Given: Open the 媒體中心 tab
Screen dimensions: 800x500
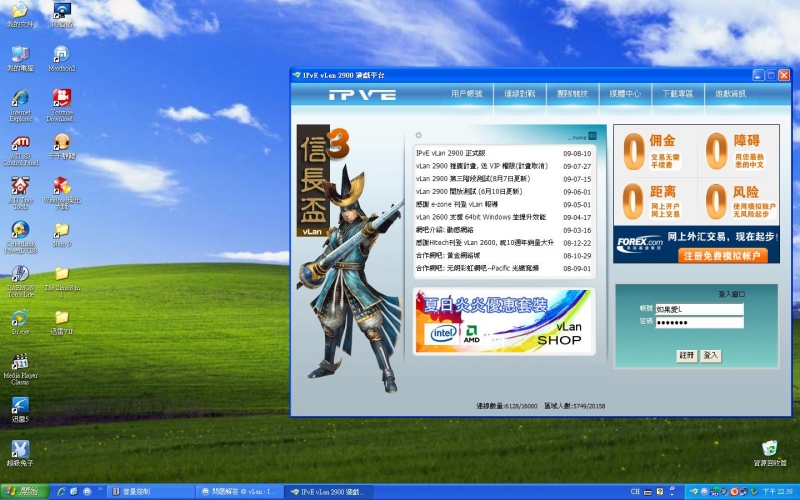Looking at the screenshot, I should coord(625,94).
